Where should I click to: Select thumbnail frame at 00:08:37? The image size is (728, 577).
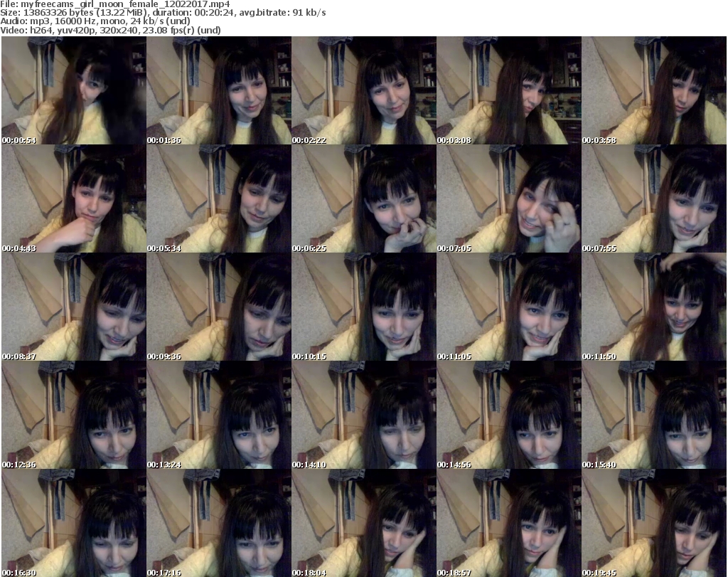tap(74, 307)
